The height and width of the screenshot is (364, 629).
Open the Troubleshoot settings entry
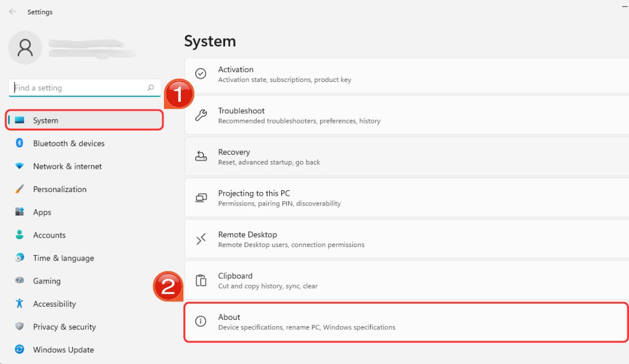click(x=378, y=115)
